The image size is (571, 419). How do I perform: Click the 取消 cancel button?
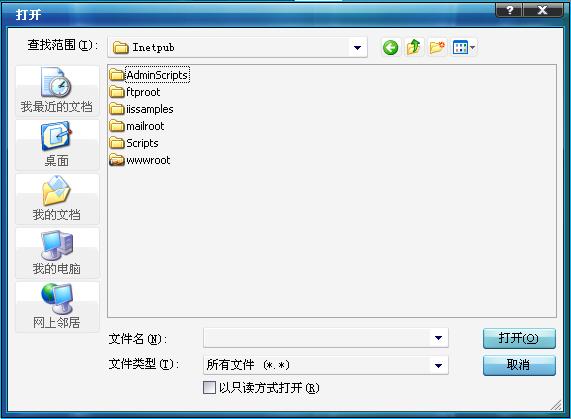pyautogui.click(x=519, y=365)
